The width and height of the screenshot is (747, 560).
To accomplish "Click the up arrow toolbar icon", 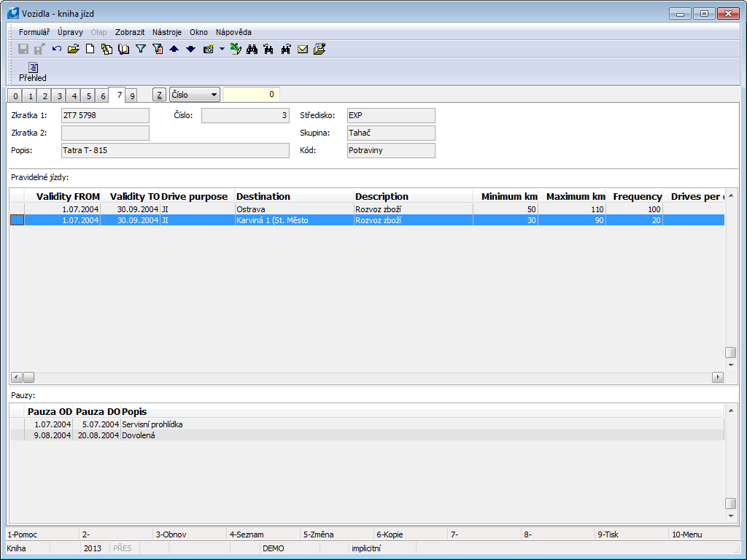I will [174, 49].
